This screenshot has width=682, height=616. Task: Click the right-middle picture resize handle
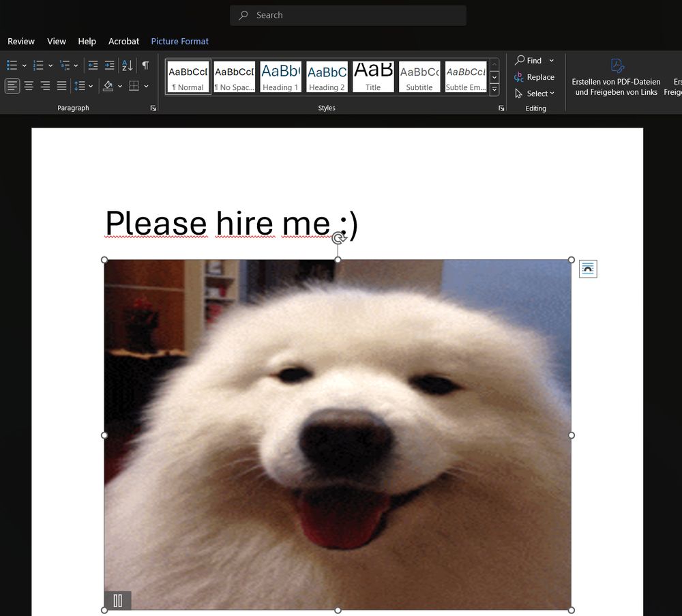[x=572, y=435]
